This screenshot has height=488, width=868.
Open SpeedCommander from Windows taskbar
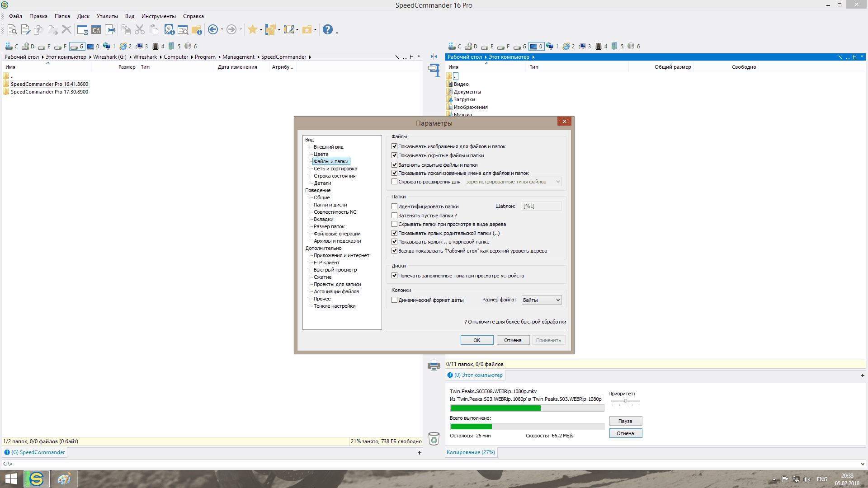37,479
